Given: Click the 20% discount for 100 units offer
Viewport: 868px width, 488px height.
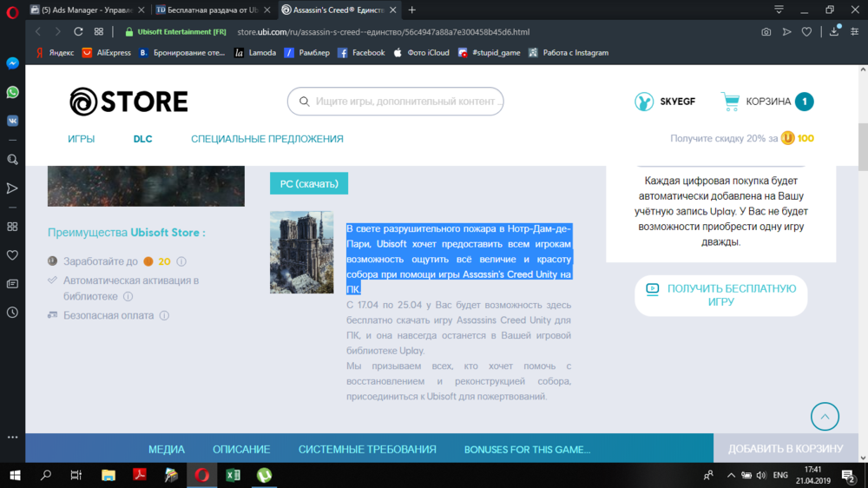Looking at the screenshot, I should [x=742, y=138].
